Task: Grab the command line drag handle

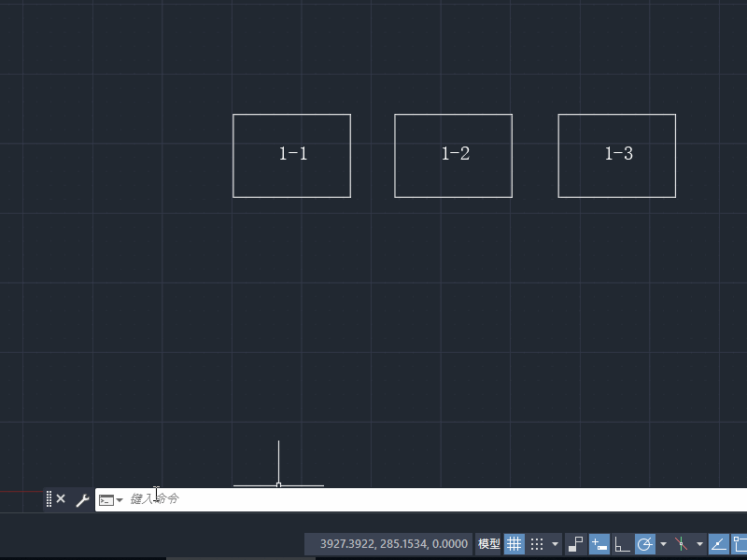Action: click(x=49, y=499)
